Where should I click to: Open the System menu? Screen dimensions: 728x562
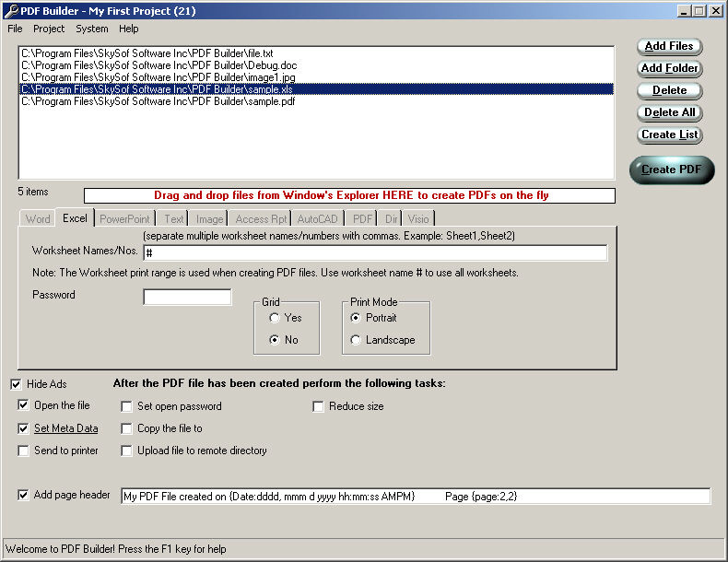[x=92, y=29]
